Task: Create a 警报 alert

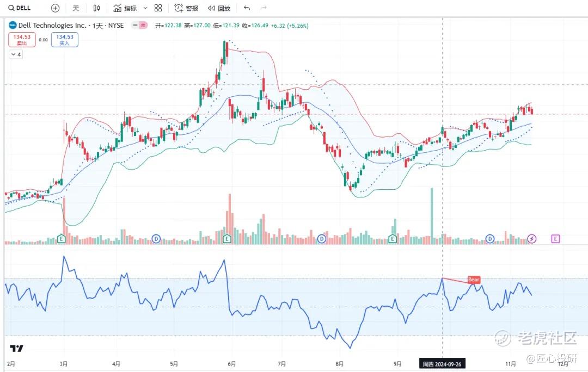Action: point(186,8)
